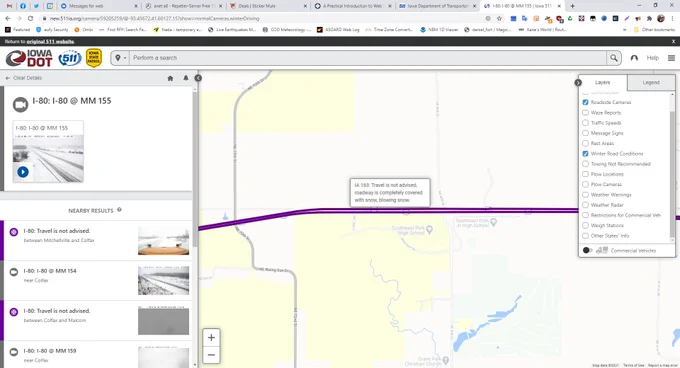
Task: Open a new browser tab
Action: tap(572, 6)
